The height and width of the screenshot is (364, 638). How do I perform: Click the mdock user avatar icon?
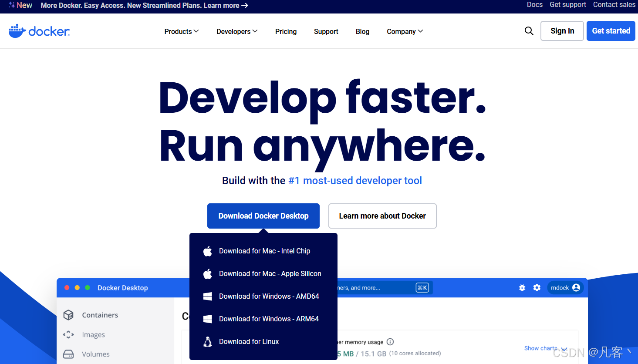point(576,287)
